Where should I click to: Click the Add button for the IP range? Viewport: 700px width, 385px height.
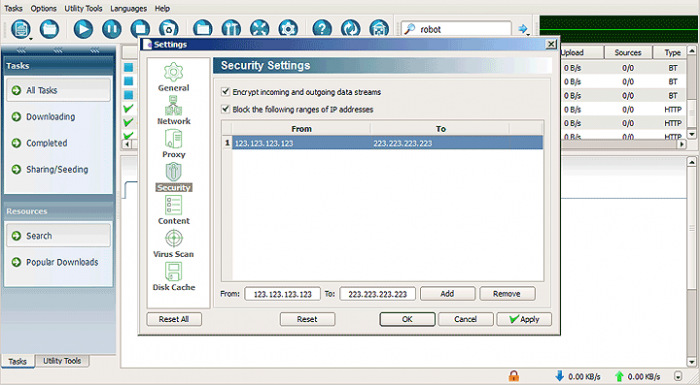(447, 294)
